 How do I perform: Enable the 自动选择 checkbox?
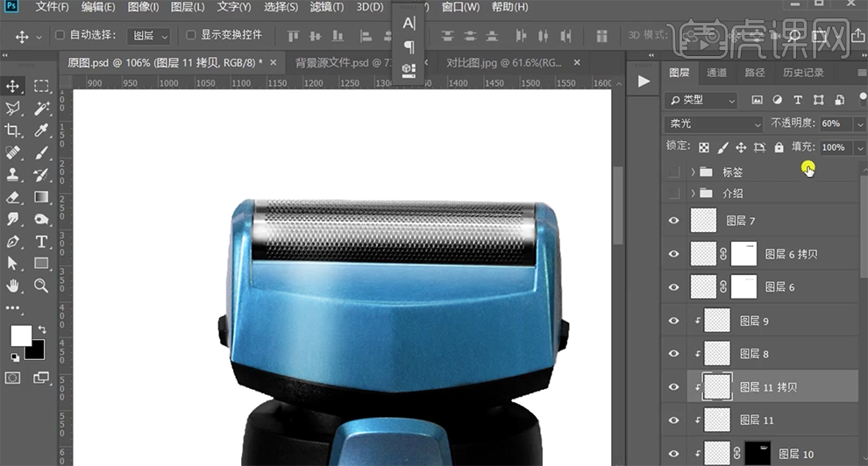pyautogui.click(x=60, y=35)
